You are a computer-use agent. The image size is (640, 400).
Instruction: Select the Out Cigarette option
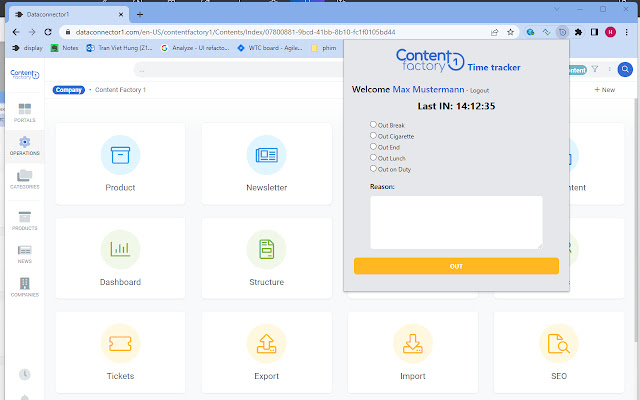[373, 135]
